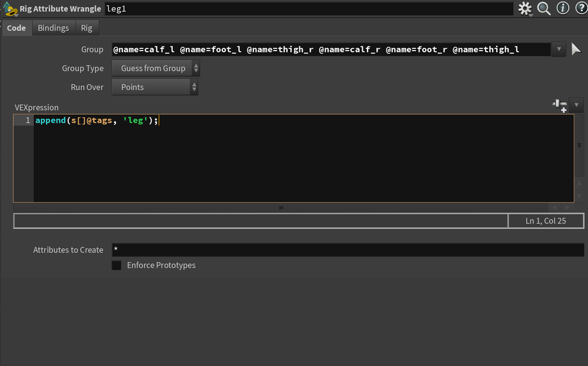Open help with the question mark icon
The image size is (588, 366).
click(x=580, y=9)
